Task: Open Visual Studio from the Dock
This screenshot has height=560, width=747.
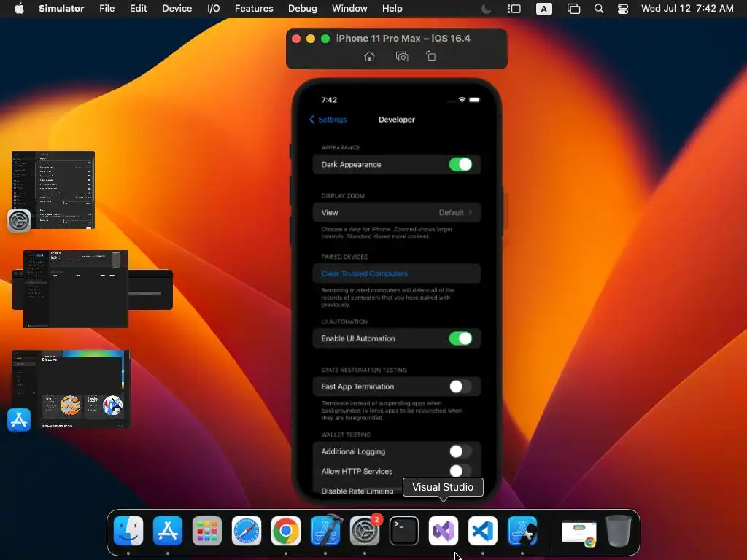Action: pyautogui.click(x=444, y=531)
